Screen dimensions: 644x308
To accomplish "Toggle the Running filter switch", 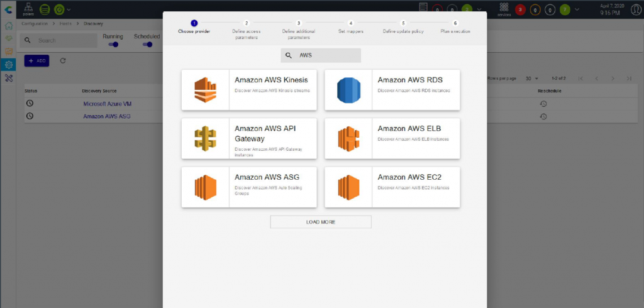I will tap(113, 45).
